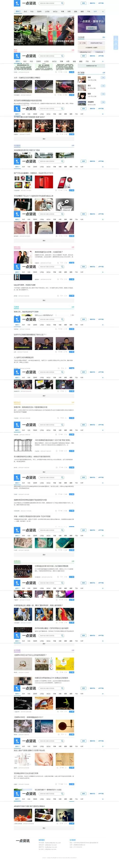Open the 【世界科学家】一根棒棒糖 article
Image resolution: width=119 pixels, height=868 pixels.
click(x=28, y=717)
